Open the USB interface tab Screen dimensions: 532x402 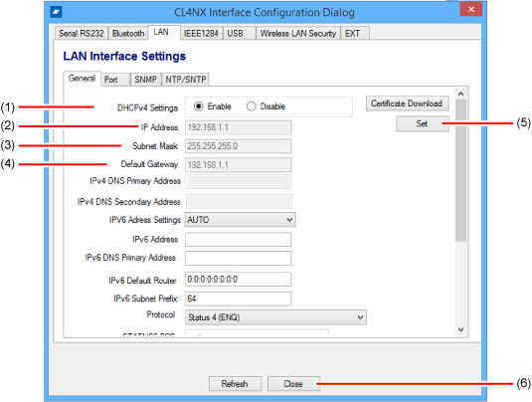point(239,33)
